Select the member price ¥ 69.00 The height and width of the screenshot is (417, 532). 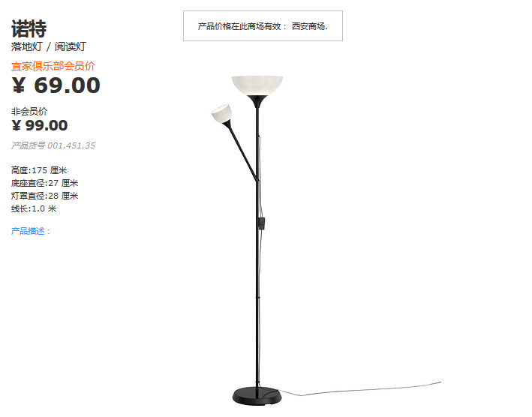click(x=56, y=85)
